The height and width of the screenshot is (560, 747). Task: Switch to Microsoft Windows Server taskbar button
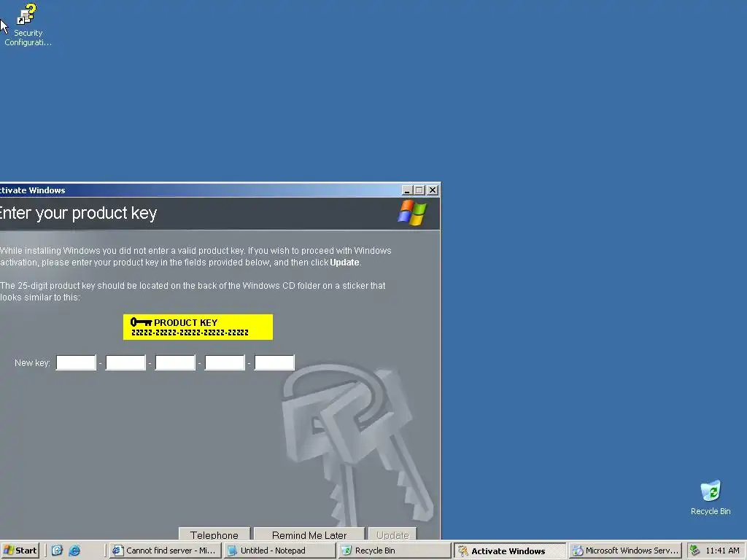[625, 551]
